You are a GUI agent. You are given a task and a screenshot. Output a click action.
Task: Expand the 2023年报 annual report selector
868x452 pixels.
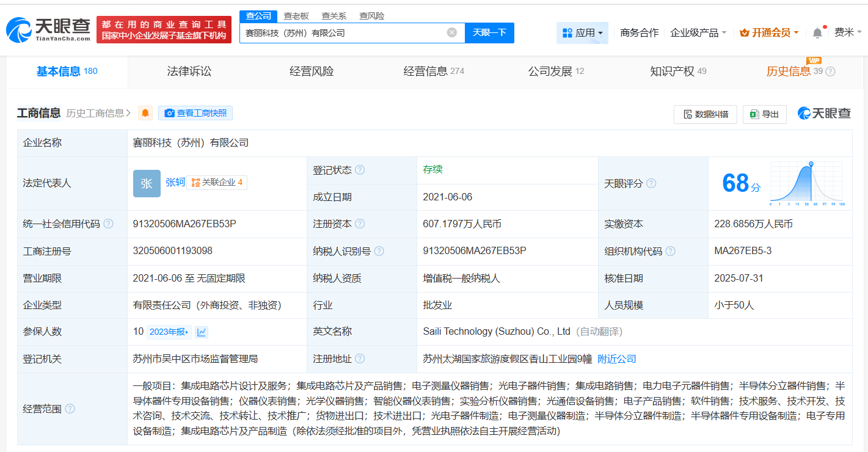tap(169, 332)
